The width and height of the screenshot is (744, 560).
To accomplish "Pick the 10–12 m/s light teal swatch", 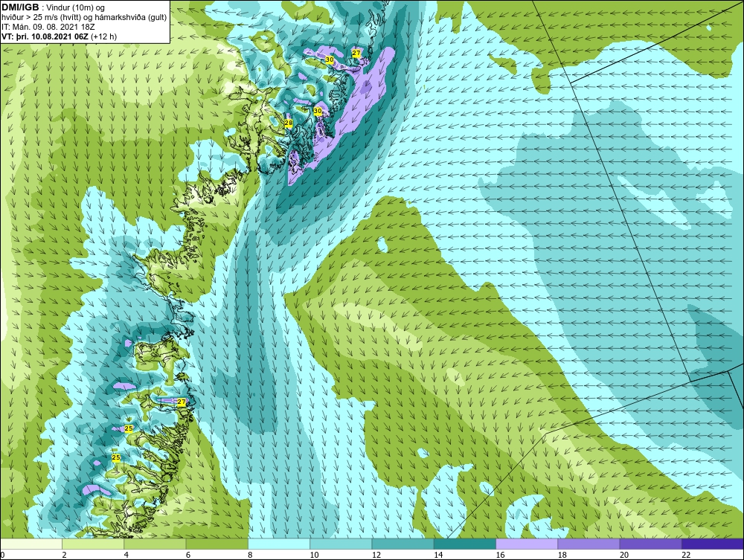I will pos(341,544).
